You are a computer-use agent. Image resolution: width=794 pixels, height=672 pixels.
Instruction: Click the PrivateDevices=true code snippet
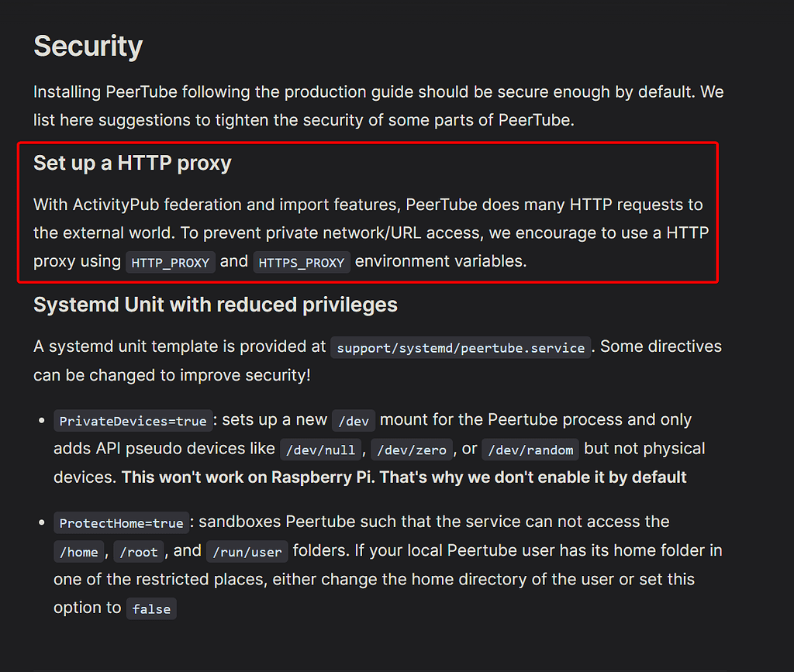[133, 421]
